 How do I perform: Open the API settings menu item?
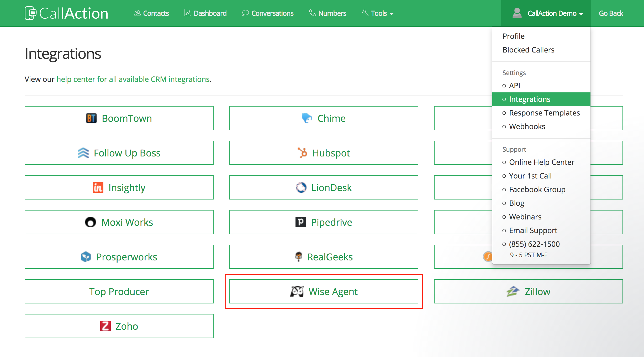pyautogui.click(x=541, y=86)
